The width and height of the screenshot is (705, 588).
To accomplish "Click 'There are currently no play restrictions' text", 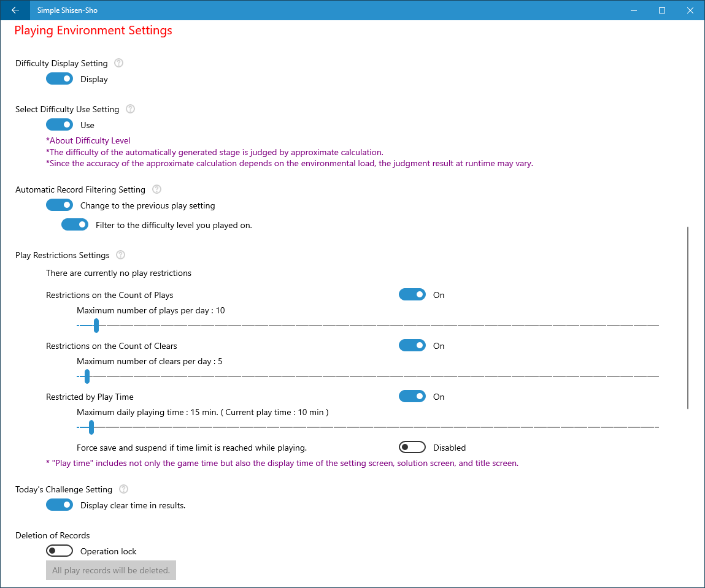I will [118, 273].
